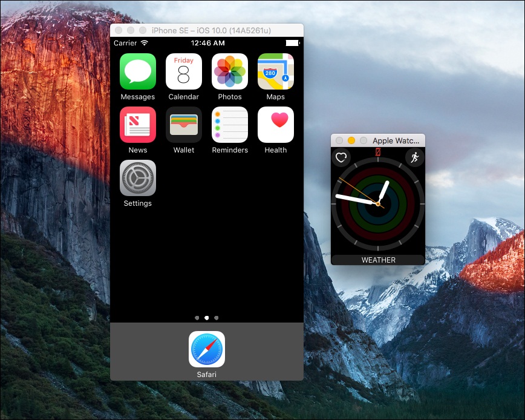The image size is (525, 420).
Task: Go to third home screen page dot
Action: tap(217, 318)
